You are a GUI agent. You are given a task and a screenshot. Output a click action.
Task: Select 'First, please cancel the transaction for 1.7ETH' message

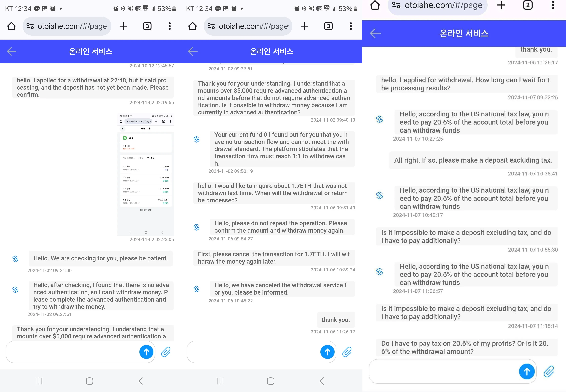(x=274, y=258)
